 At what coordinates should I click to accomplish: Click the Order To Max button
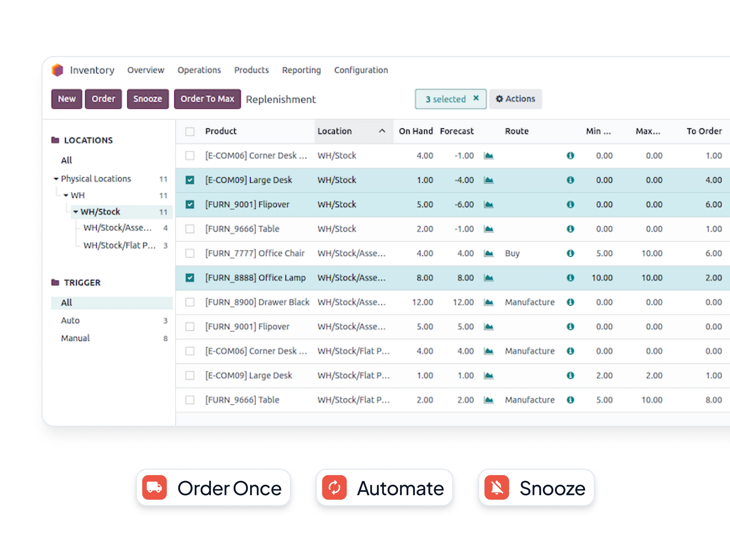click(207, 99)
